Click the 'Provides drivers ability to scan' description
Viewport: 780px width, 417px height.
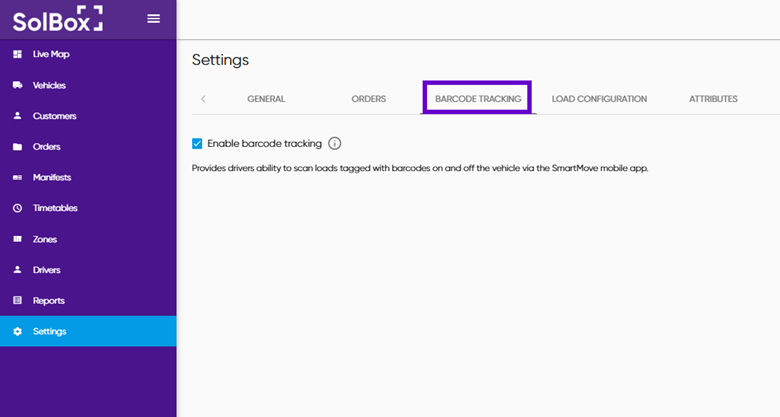(x=420, y=168)
